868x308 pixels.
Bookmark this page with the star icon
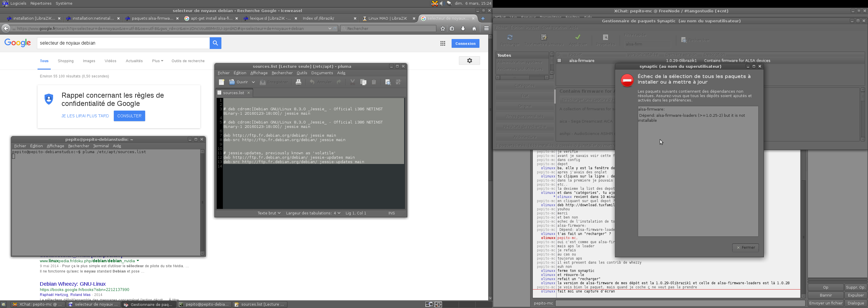(x=443, y=29)
